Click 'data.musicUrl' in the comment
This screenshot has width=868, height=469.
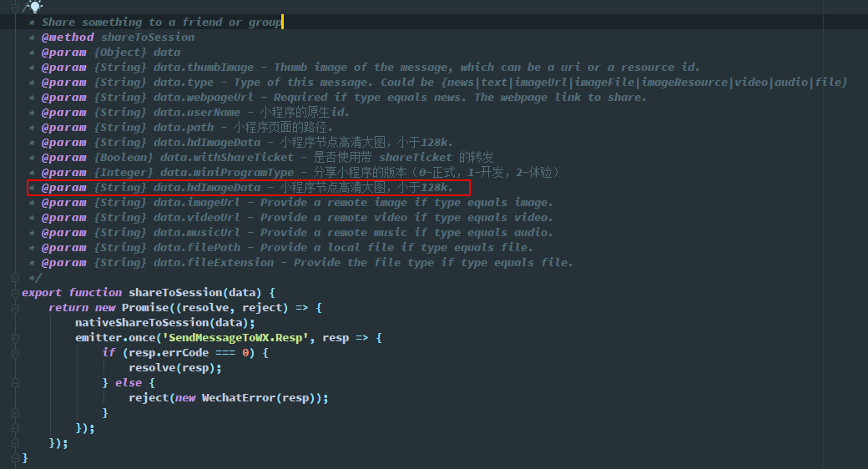(196, 232)
